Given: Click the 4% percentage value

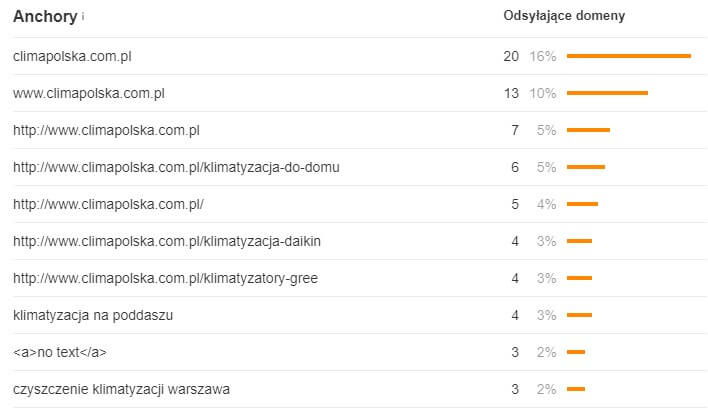Looking at the screenshot, I should pos(546,204).
